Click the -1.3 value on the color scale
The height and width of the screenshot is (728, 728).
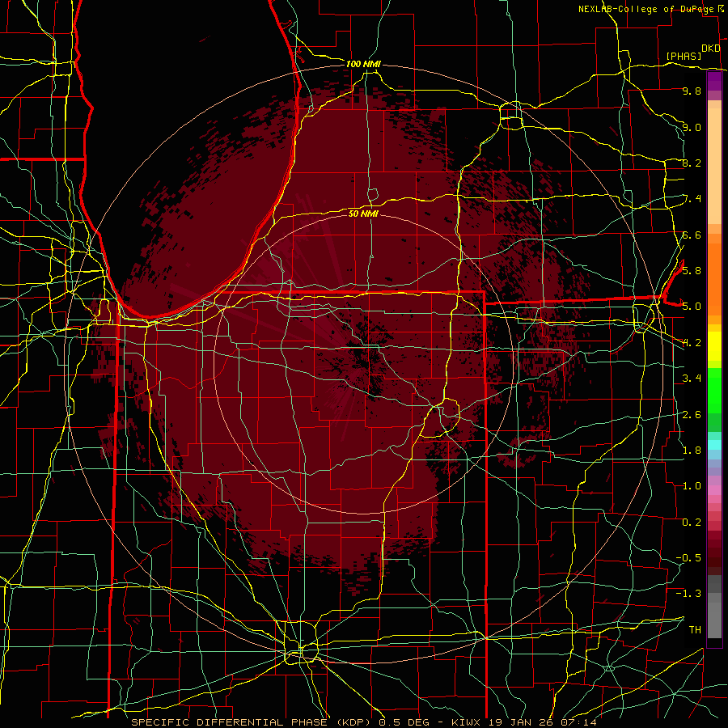point(688,594)
